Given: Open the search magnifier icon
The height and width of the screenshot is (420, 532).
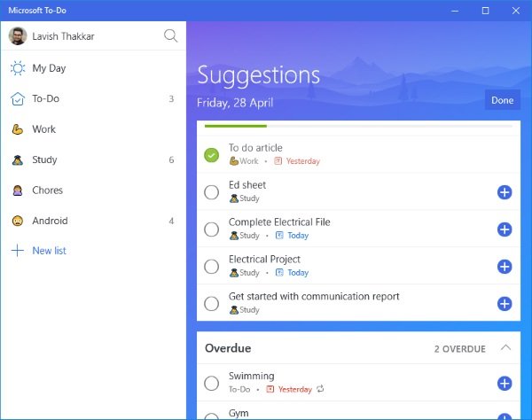Looking at the screenshot, I should [x=170, y=35].
